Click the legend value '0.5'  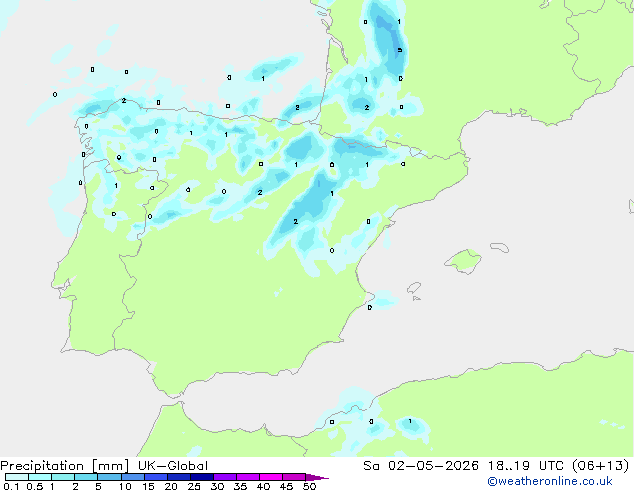point(35,486)
